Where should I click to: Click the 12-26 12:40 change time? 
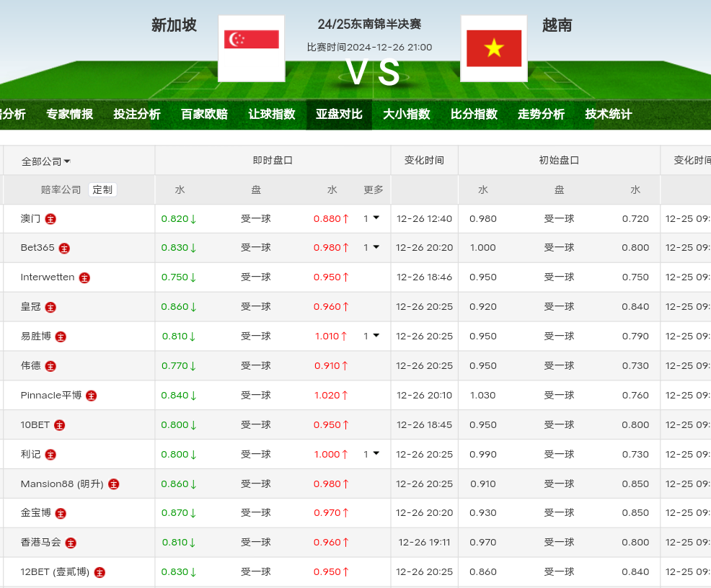424,219
